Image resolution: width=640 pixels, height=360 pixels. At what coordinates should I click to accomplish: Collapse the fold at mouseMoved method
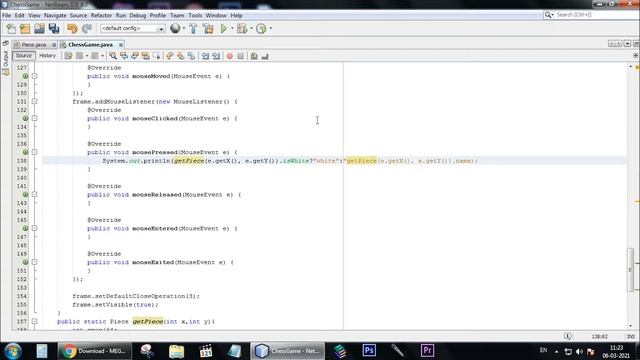coord(35,76)
